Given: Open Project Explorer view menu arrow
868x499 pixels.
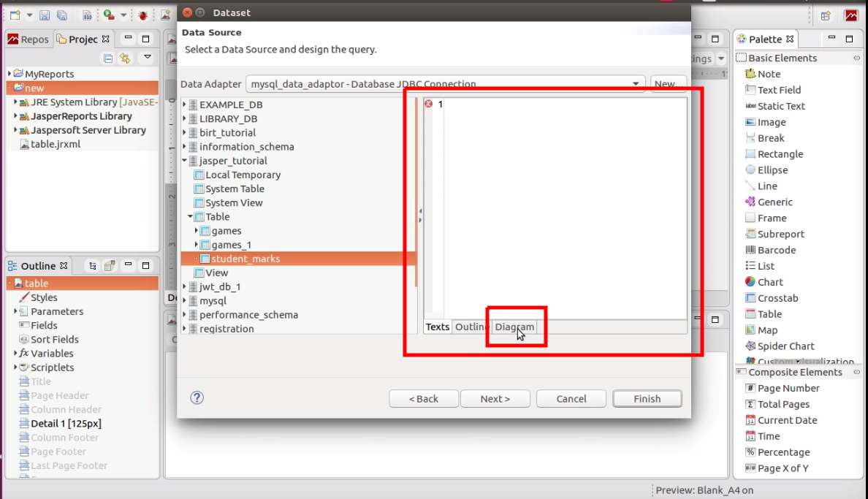Looking at the screenshot, I should coord(148,57).
